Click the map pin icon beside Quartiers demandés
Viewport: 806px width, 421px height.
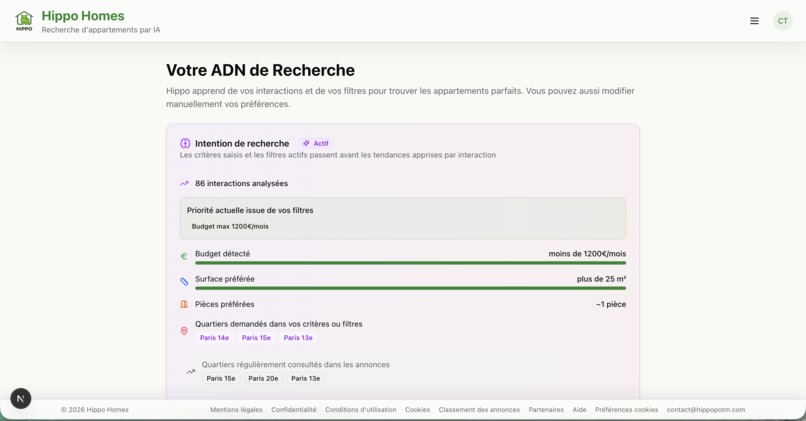point(184,331)
